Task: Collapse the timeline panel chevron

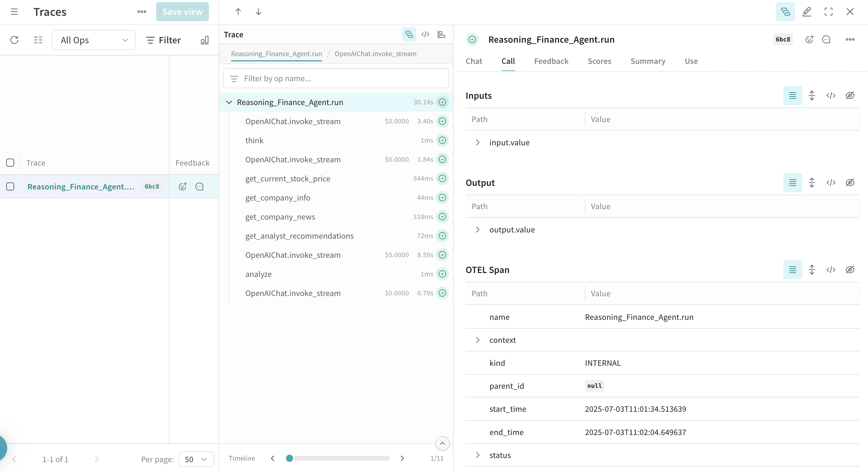Action: coord(442,443)
